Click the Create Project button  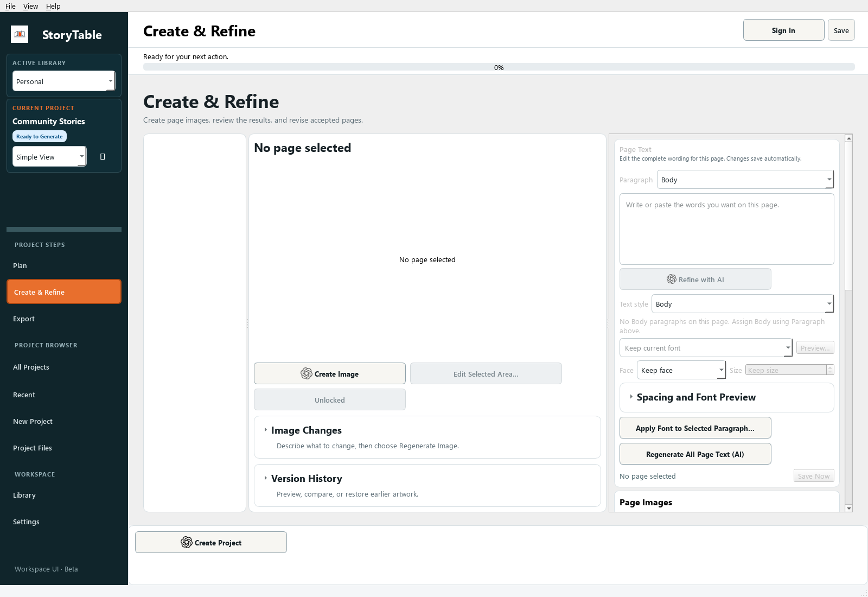point(211,542)
